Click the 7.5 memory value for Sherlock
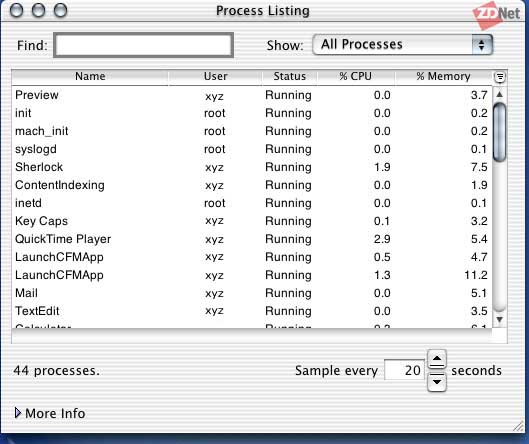This screenshot has width=529, height=444. click(479, 167)
